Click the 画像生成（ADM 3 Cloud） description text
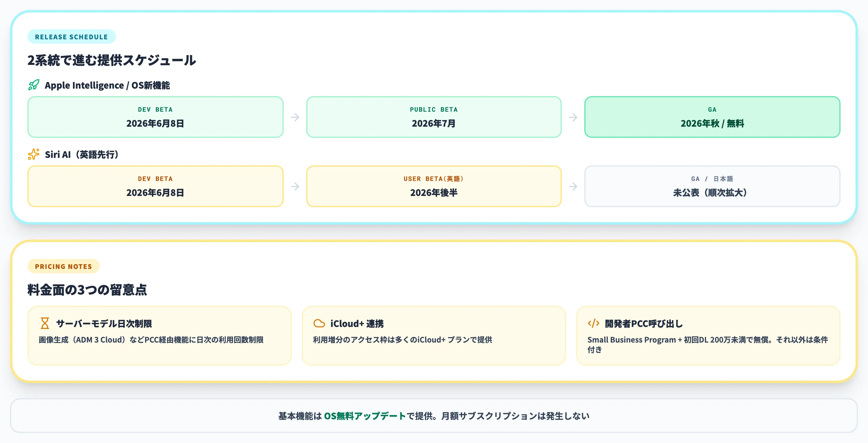The width and height of the screenshot is (868, 443). [151, 339]
